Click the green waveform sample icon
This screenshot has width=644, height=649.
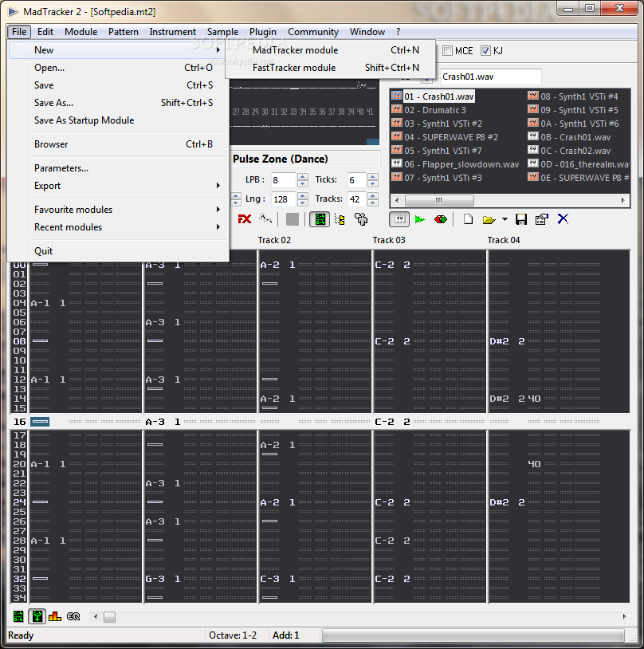coord(420,219)
